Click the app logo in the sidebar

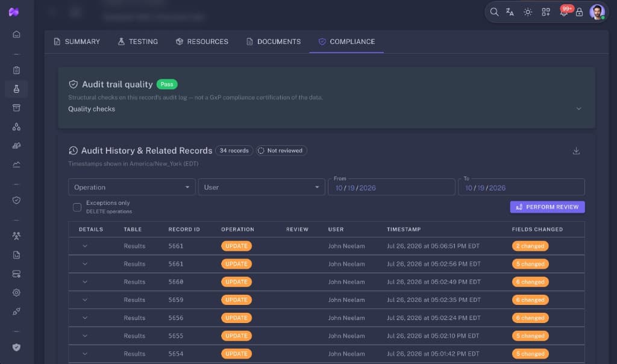[14, 12]
